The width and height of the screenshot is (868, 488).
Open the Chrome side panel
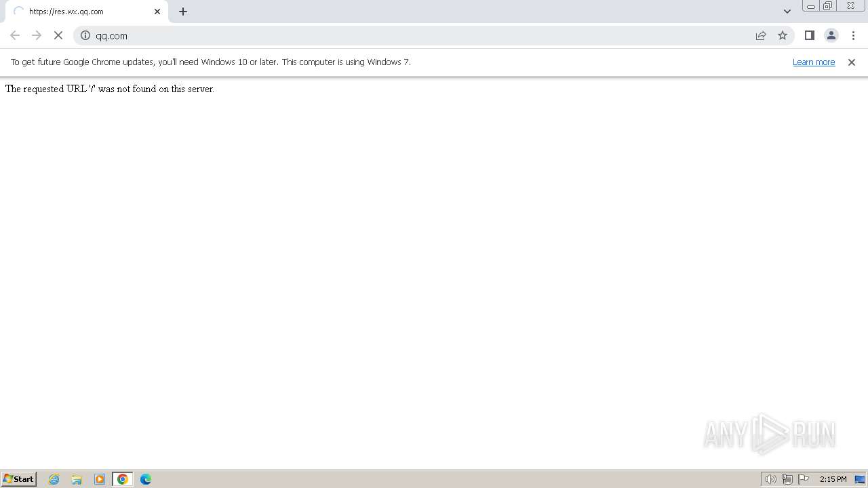(x=809, y=35)
